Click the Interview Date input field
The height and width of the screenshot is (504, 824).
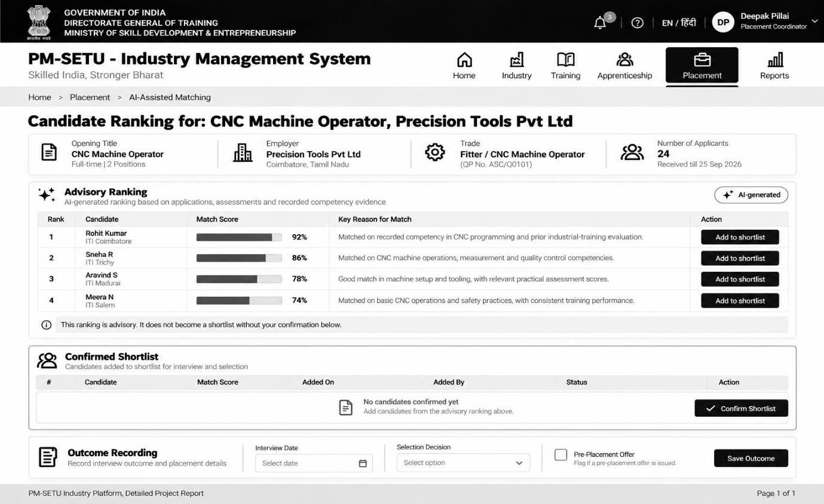pyautogui.click(x=314, y=463)
